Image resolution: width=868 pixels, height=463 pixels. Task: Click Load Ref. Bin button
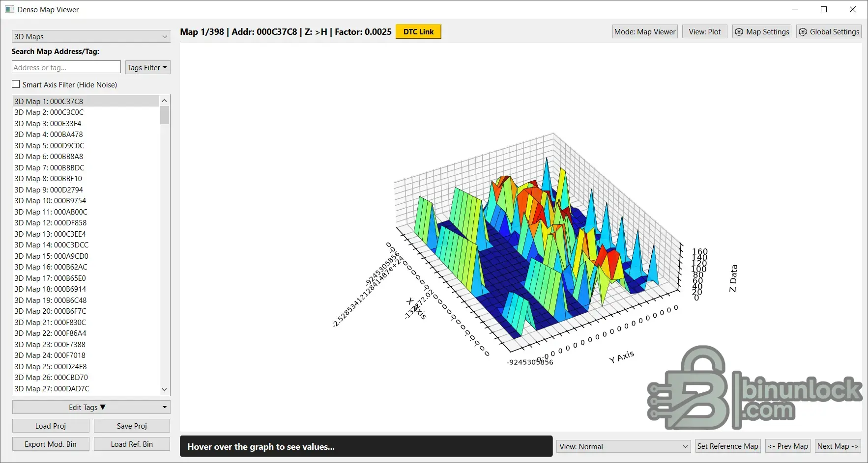coord(132,444)
